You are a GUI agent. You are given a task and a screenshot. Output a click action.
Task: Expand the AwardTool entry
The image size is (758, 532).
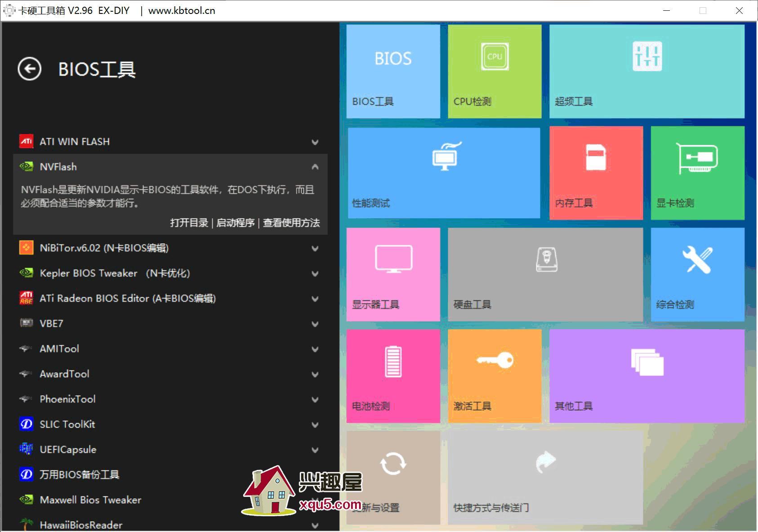click(x=315, y=375)
